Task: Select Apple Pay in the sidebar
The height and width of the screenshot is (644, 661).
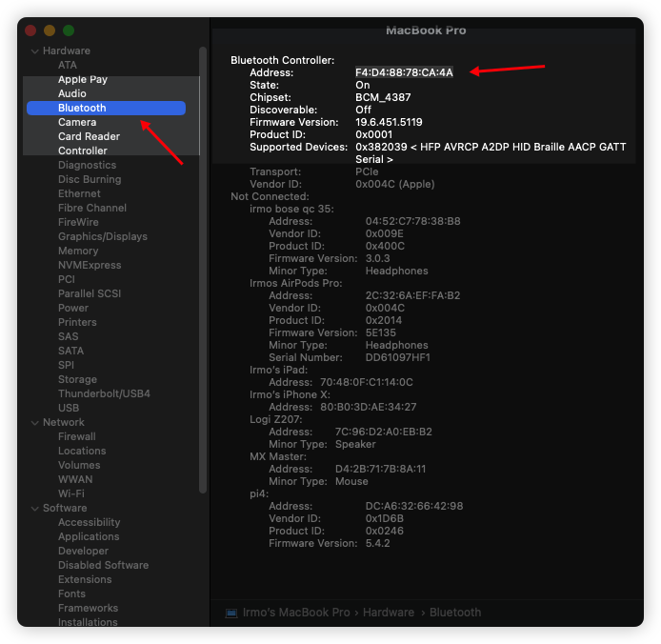Action: [x=83, y=79]
